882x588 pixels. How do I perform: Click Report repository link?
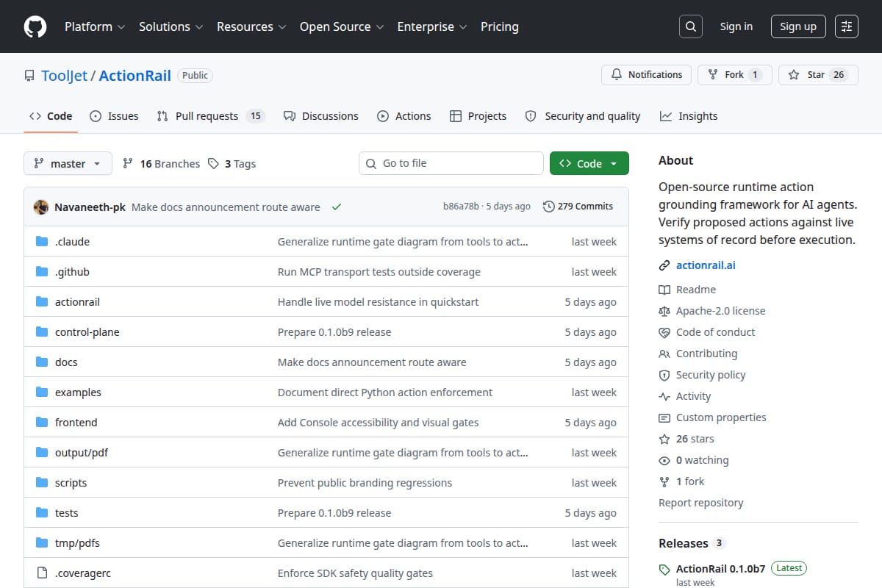(700, 503)
